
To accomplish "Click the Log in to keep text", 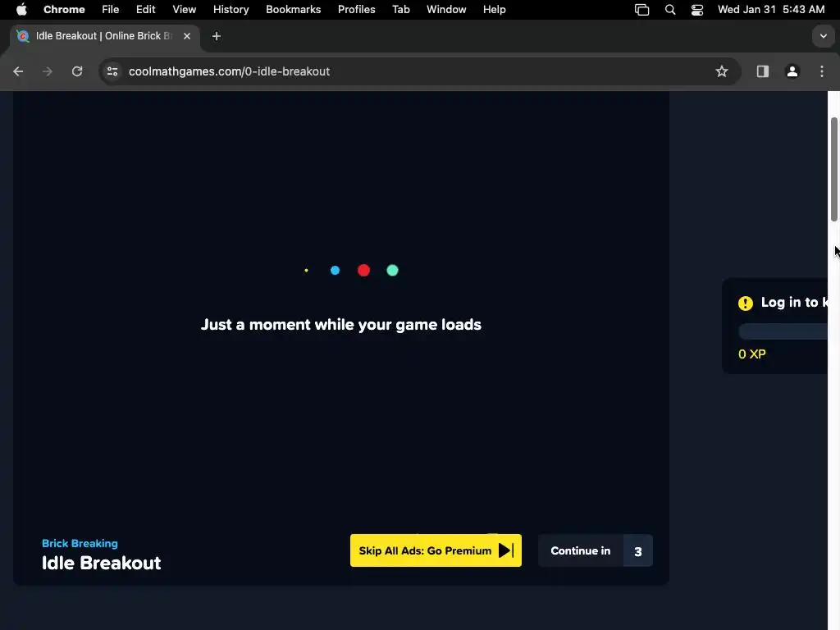I will 794,302.
